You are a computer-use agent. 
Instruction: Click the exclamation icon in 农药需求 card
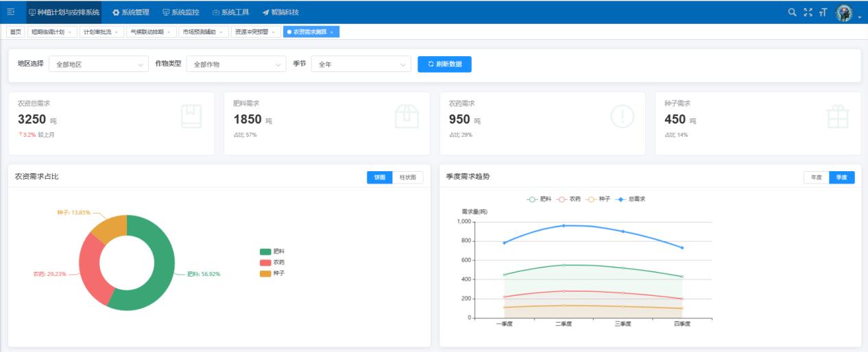pyautogui.click(x=622, y=116)
